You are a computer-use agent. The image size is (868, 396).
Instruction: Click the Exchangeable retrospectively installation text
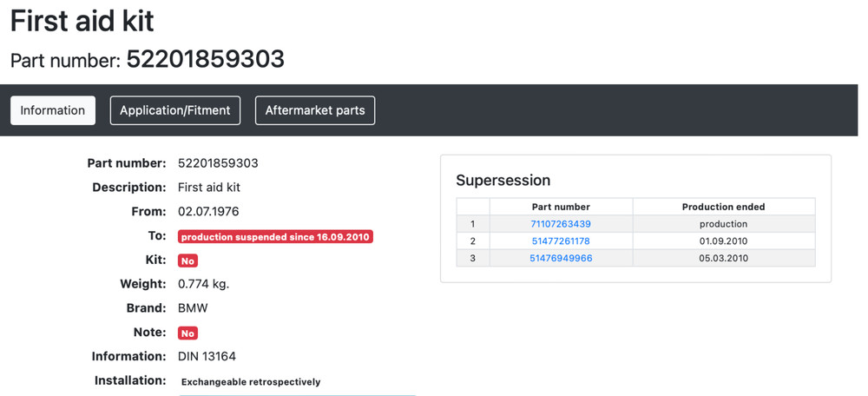coord(251,381)
